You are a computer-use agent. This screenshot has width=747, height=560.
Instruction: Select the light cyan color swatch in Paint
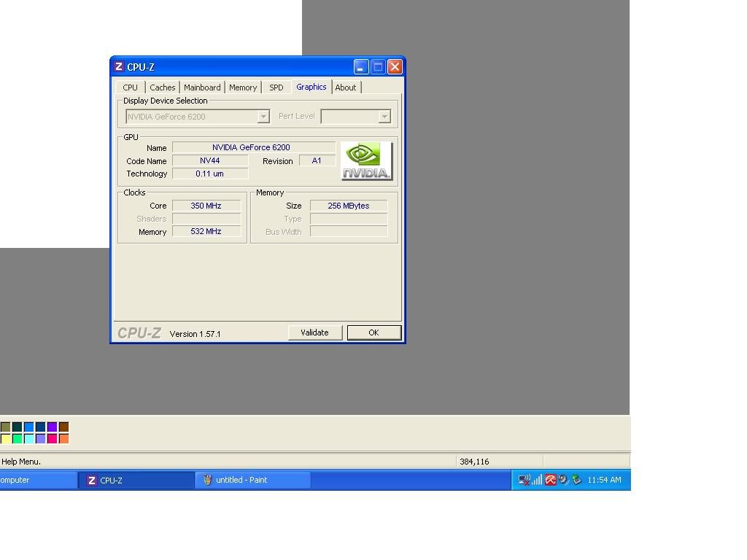point(29,438)
